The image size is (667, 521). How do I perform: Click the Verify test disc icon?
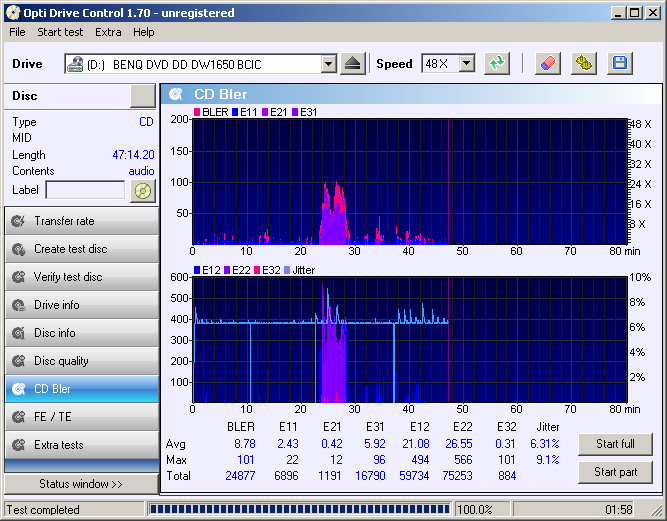[x=18, y=277]
